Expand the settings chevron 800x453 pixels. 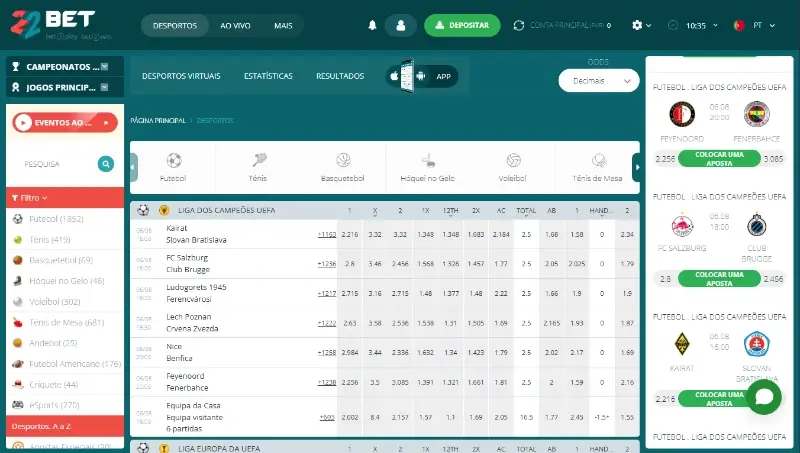648,25
